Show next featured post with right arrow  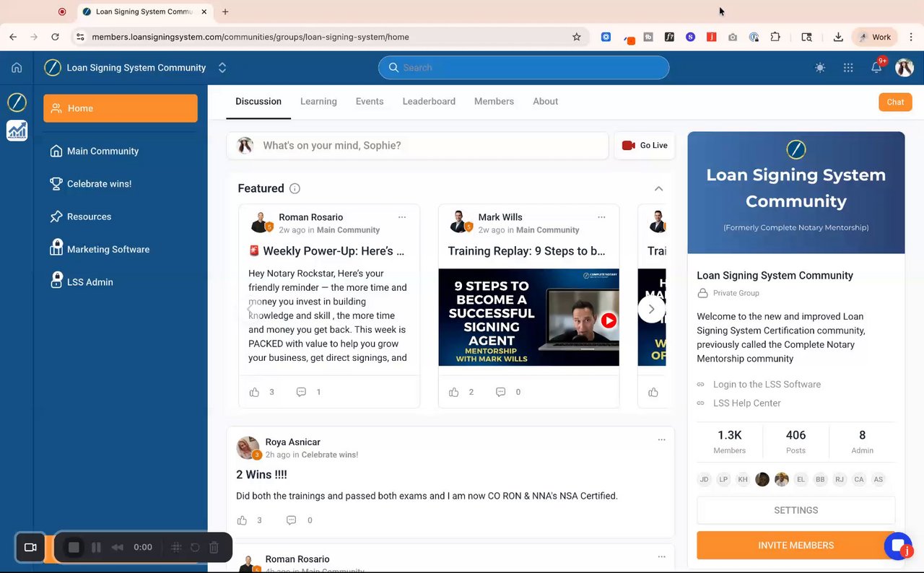coord(651,309)
